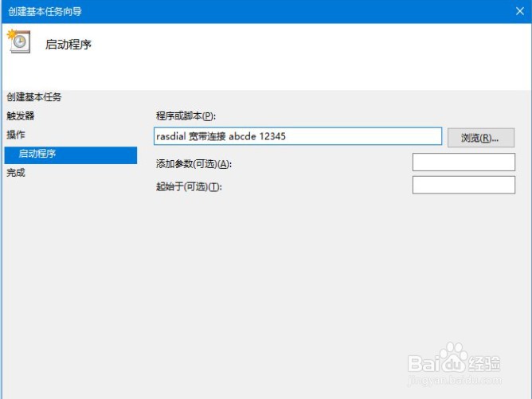The height and width of the screenshot is (399, 532).
Task: Click the 程序或脚本 input field
Action: [x=298, y=136]
